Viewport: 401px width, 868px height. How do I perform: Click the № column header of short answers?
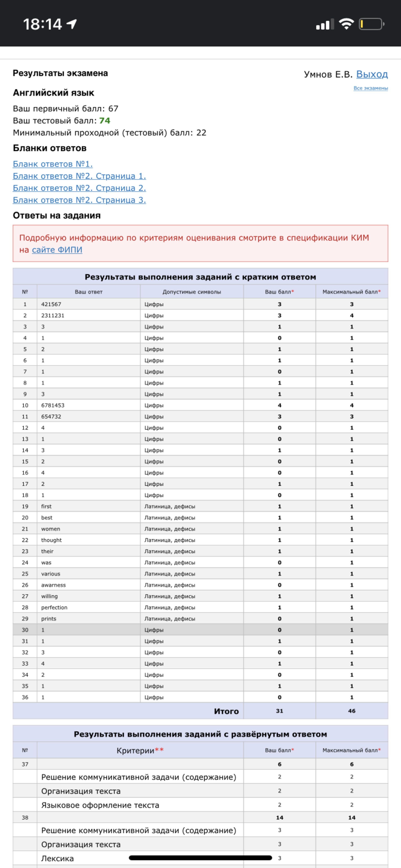[x=25, y=292]
